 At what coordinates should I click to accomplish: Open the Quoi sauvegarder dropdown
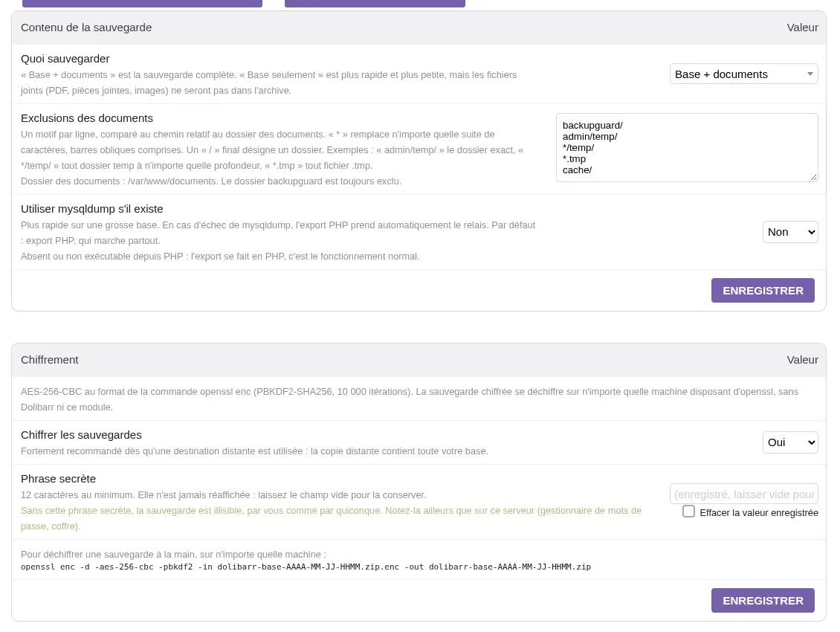tap(743, 74)
